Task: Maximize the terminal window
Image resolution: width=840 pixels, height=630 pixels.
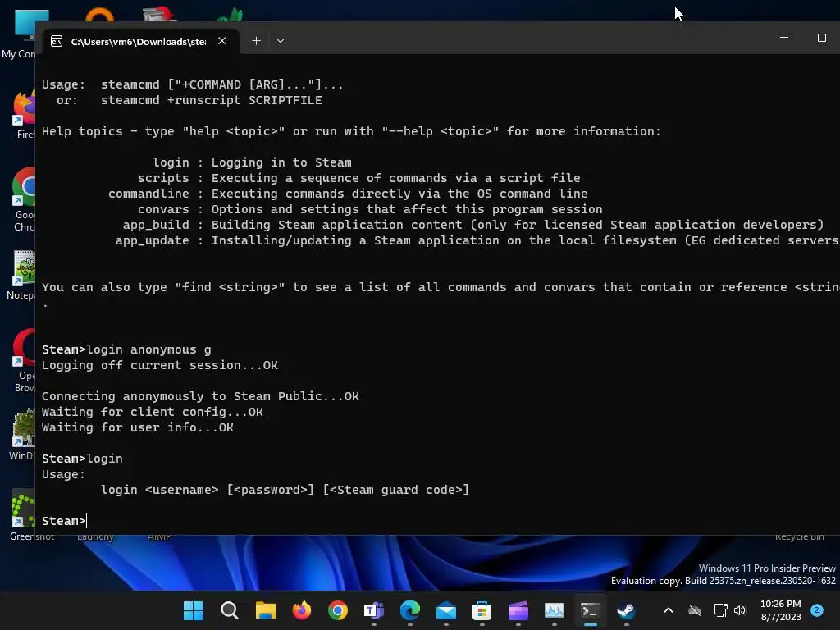Action: point(821,38)
